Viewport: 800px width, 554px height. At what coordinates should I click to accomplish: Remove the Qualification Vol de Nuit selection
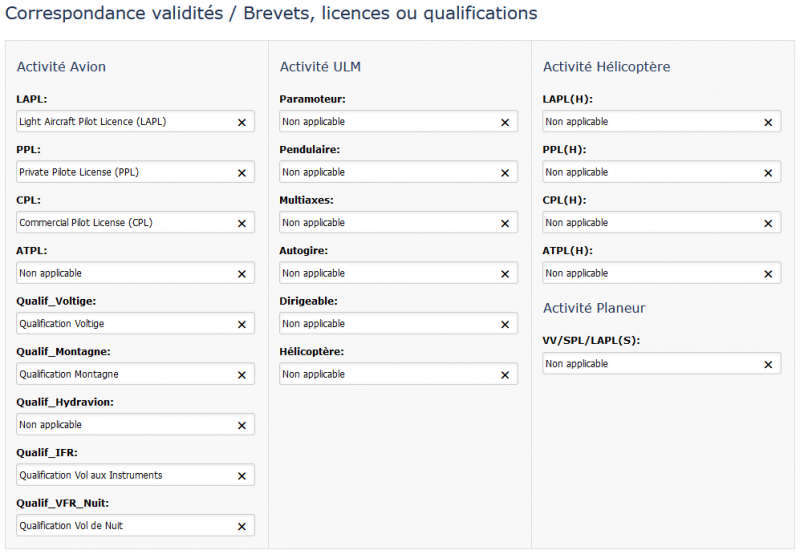tap(241, 526)
